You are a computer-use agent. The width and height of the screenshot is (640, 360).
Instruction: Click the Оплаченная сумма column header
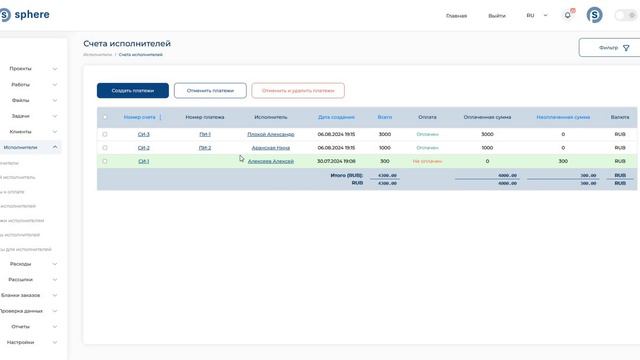coord(487,117)
